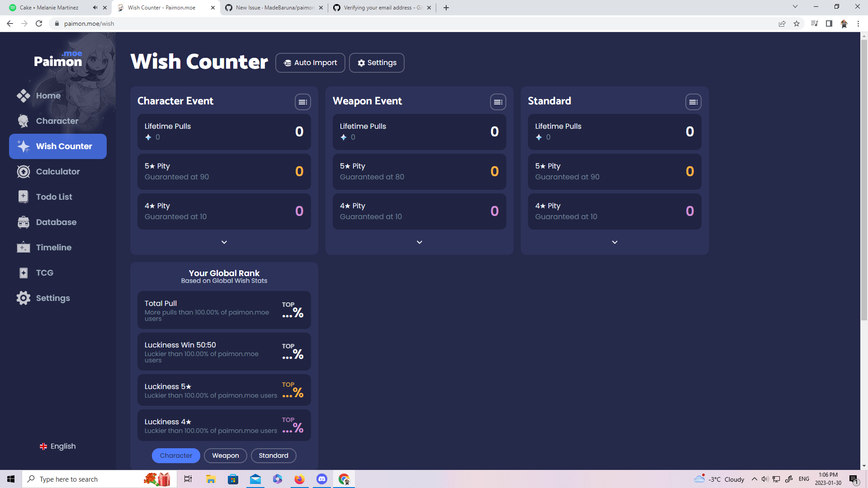Image resolution: width=868 pixels, height=488 pixels.
Task: Open Weapon Event wish list icon
Action: point(498,102)
